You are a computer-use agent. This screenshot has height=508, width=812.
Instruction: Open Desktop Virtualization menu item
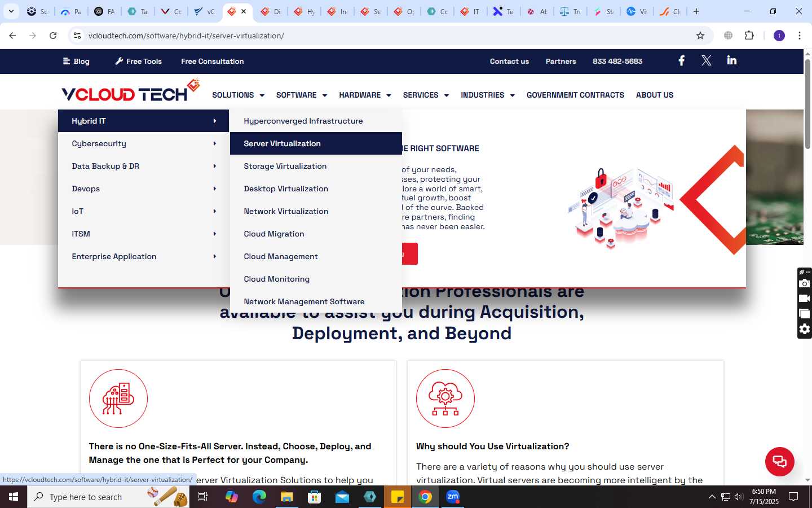[316, 189]
